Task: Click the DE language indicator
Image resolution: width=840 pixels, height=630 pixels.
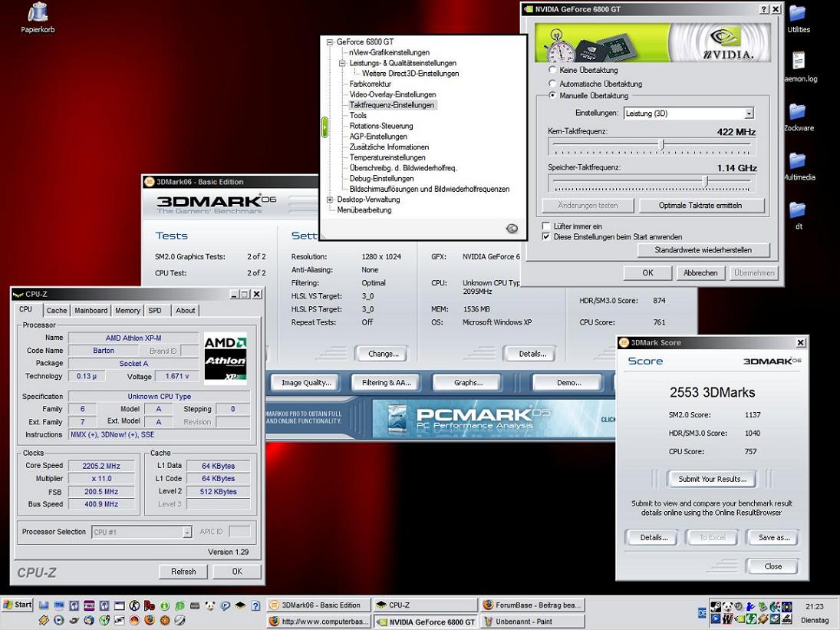Action: 702,613
